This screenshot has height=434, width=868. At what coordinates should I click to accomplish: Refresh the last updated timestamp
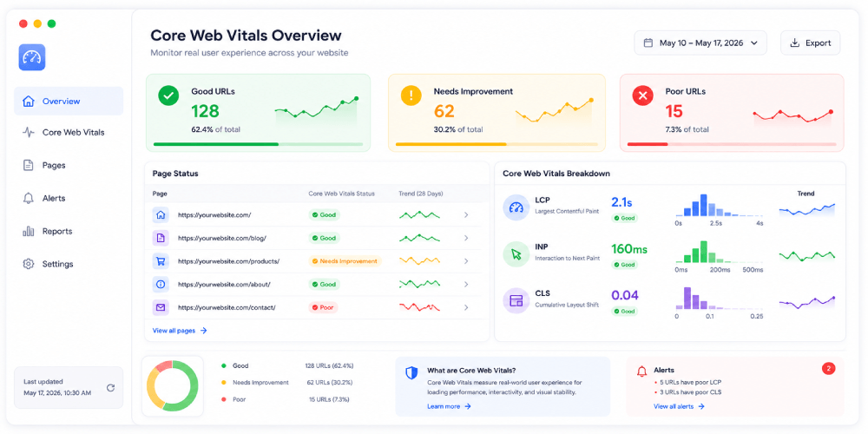[111, 387]
